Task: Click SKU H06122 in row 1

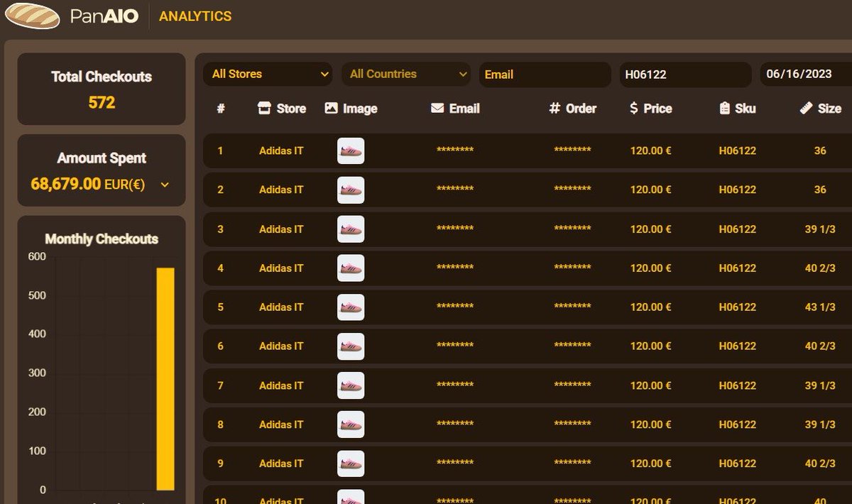Action: point(737,150)
